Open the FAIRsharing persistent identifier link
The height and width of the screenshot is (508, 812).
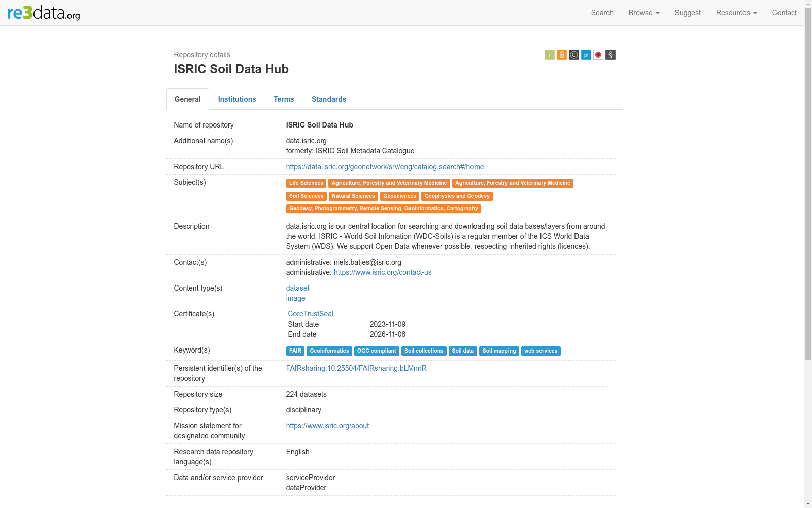[356, 368]
